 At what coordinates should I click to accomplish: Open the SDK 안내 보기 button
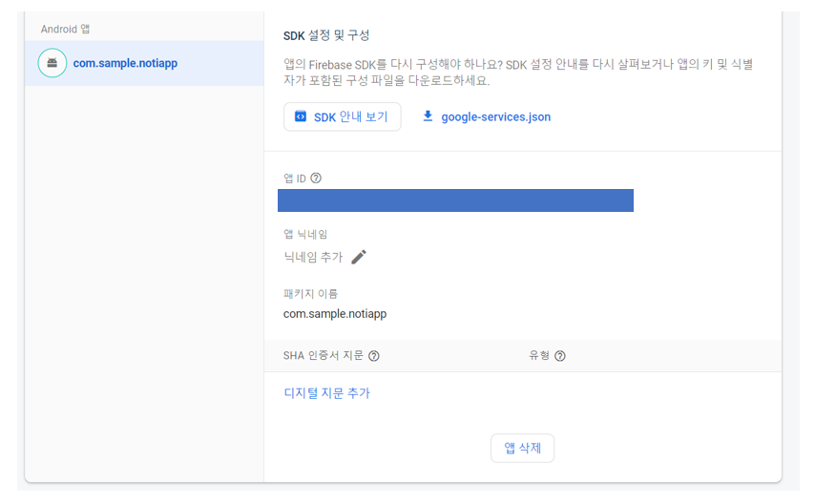click(x=342, y=116)
